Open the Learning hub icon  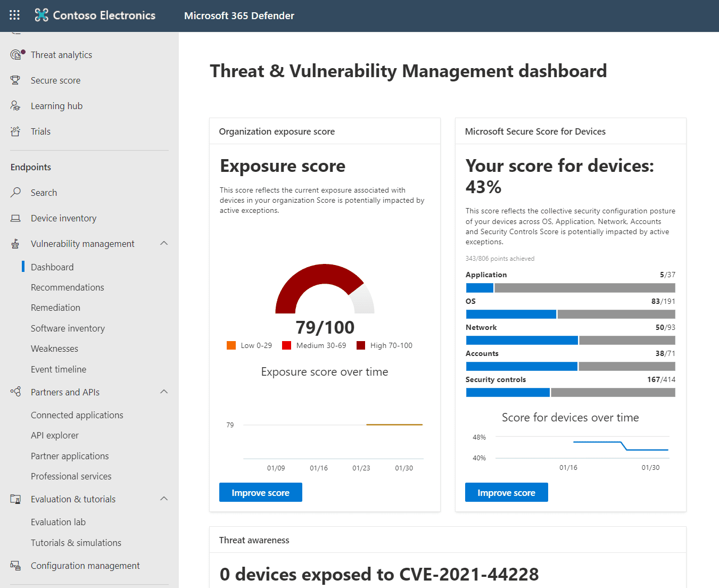[x=15, y=106]
